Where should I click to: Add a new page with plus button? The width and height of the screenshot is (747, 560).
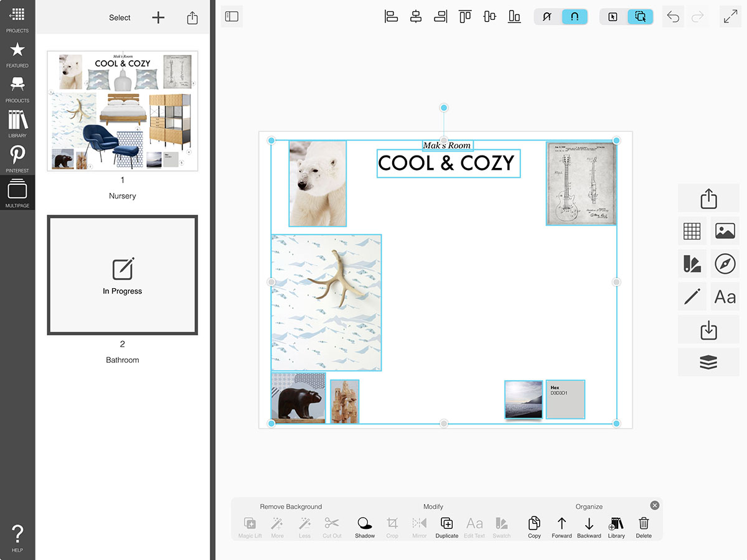click(159, 18)
